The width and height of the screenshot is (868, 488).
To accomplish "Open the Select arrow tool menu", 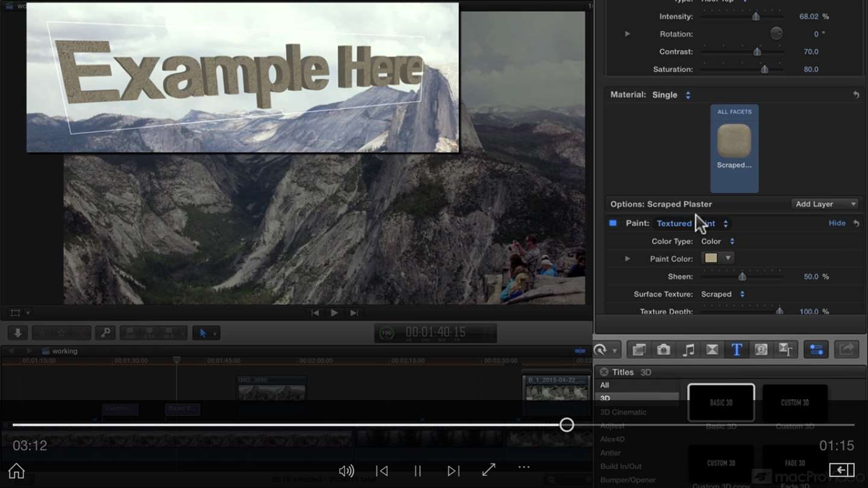I will tap(206, 333).
